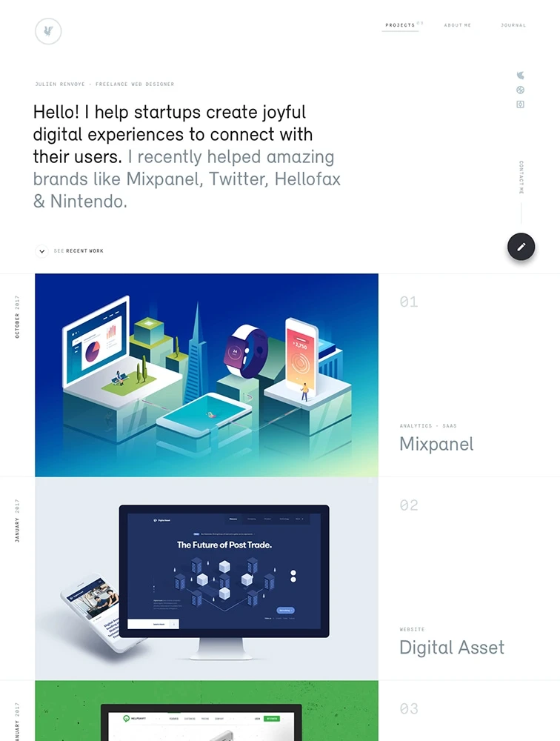The height and width of the screenshot is (741, 560).
Task: Click the Mixpanel project title
Action: click(436, 444)
